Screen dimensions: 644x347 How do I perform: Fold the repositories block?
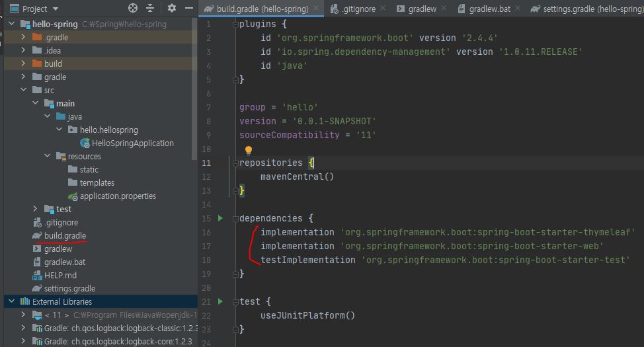pos(235,163)
